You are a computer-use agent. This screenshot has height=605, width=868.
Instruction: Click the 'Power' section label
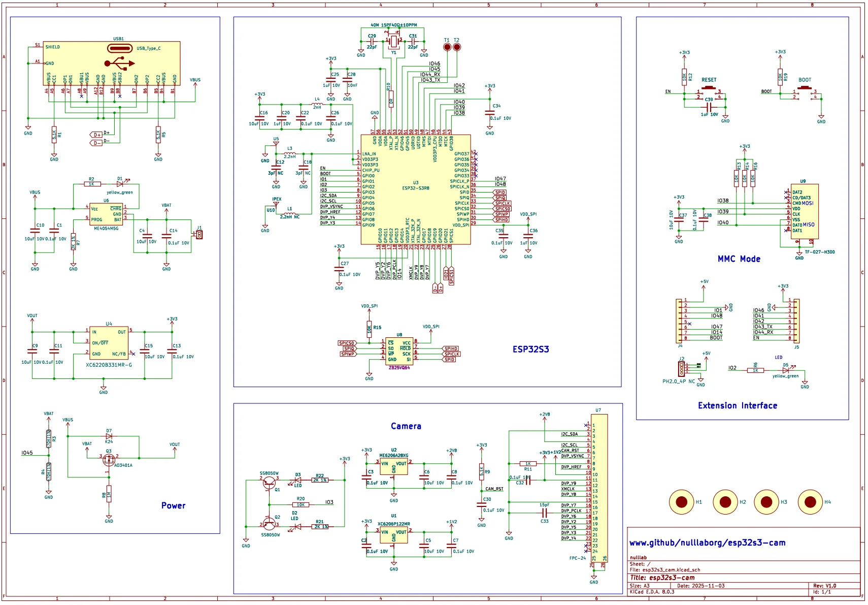pyautogui.click(x=173, y=505)
